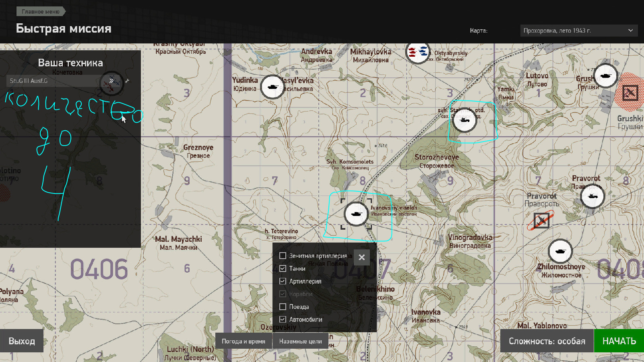Click the green НАЧАТЬ button

[x=619, y=341]
